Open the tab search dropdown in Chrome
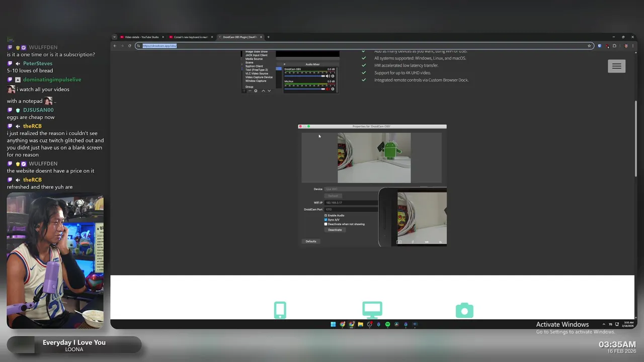The height and width of the screenshot is (362, 644). (x=115, y=37)
